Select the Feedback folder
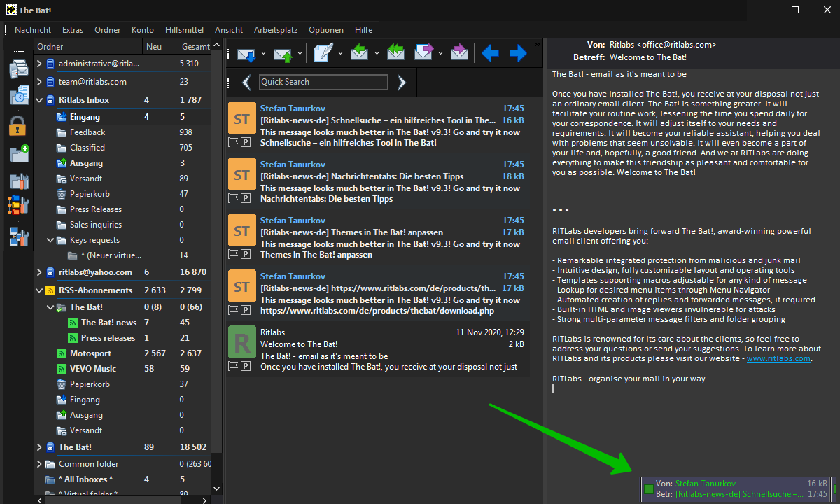This screenshot has height=504, width=840. point(87,132)
